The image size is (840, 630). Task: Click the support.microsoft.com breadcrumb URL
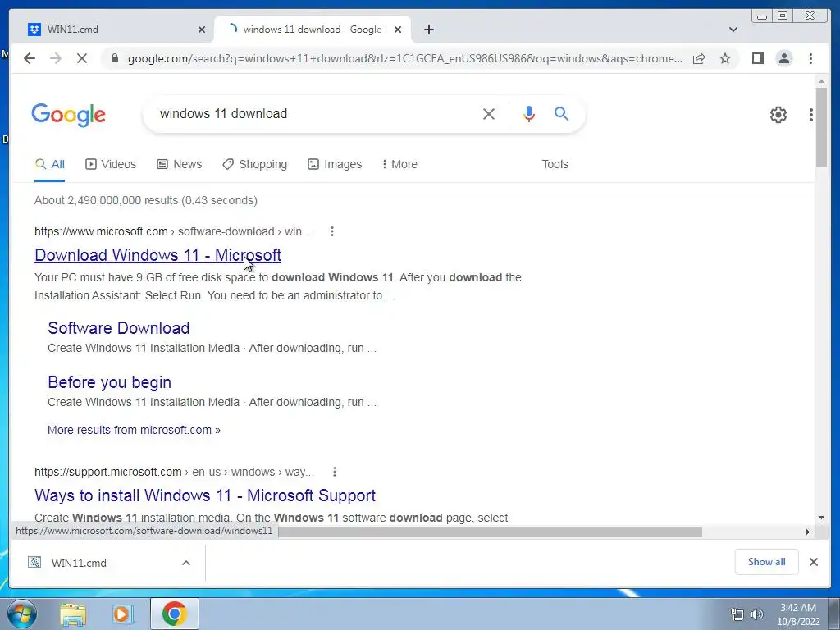pos(174,472)
